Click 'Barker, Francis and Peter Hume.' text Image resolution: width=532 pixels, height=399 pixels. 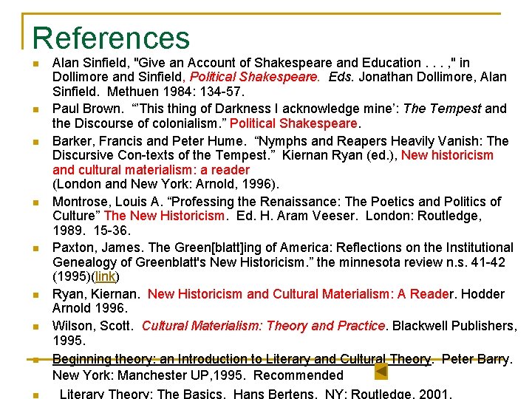[x=148, y=141]
